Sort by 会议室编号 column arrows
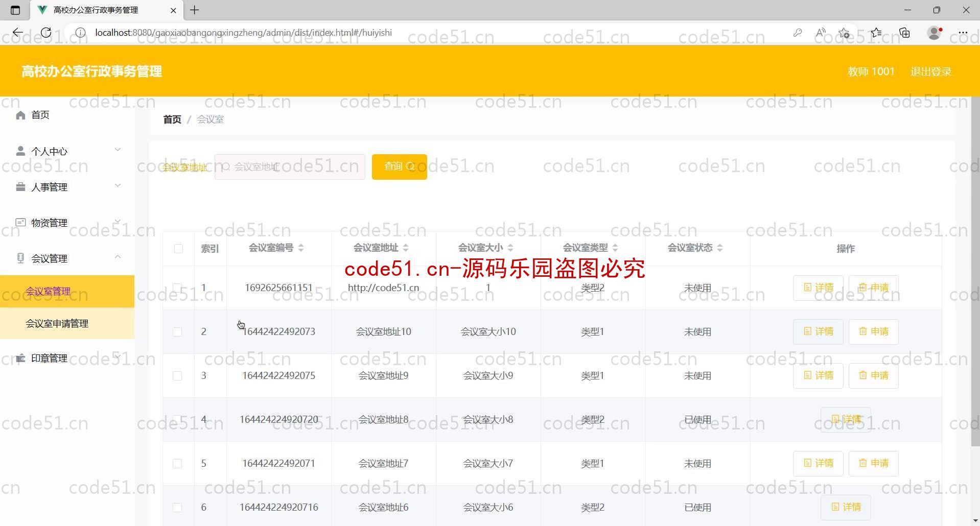The width and height of the screenshot is (980, 526). pos(301,248)
